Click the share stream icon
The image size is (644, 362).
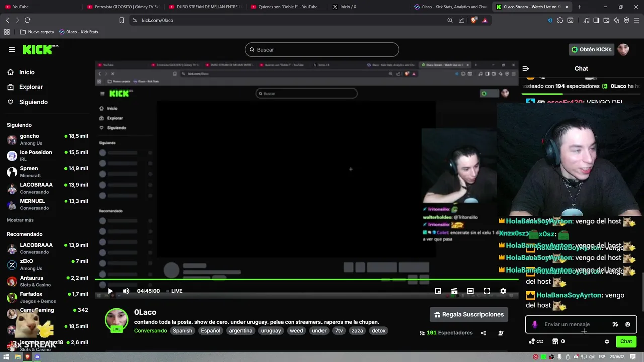[484, 333]
